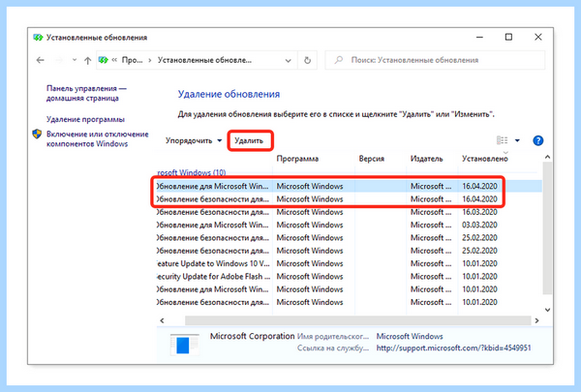Click the horizontal scrollbar right arrow
The width and height of the screenshot is (581, 392).
coord(536,320)
